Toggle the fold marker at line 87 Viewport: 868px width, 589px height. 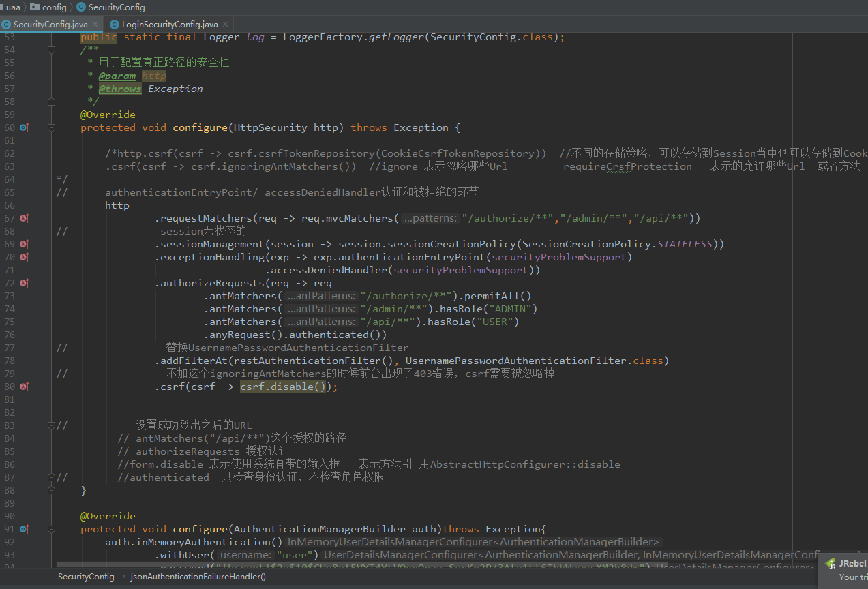[51, 477]
